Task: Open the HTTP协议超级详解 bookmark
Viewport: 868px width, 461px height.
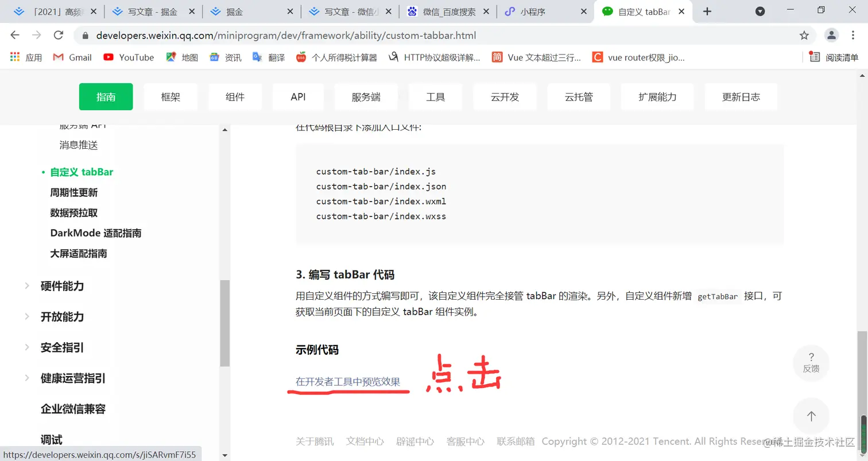Action: [x=435, y=57]
